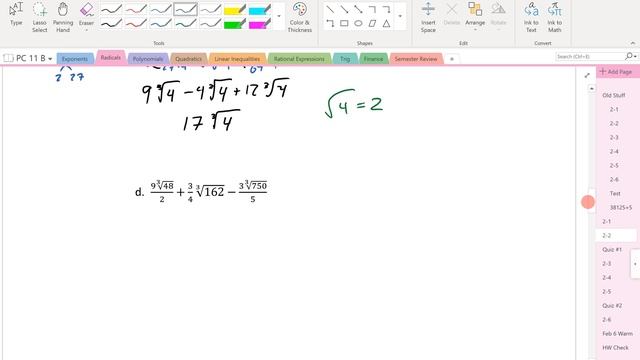Click the Rotate button
Viewport: 640px width, 360px height.
tap(498, 17)
